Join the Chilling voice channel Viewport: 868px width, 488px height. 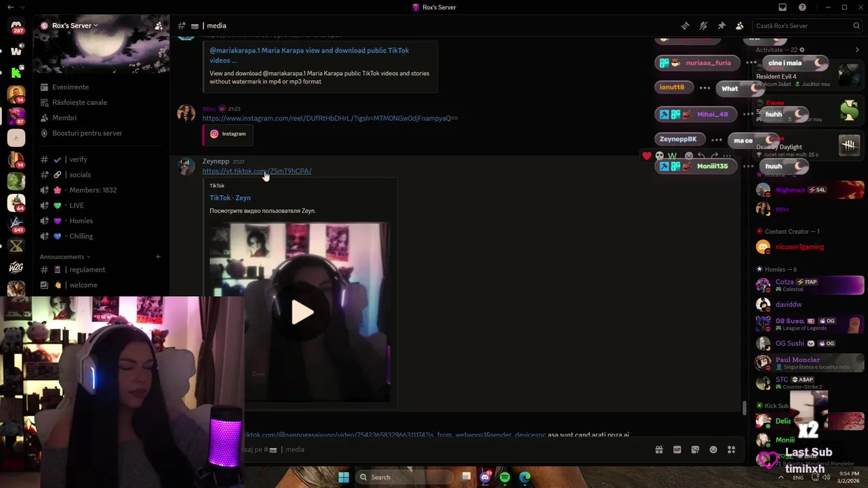(102, 236)
